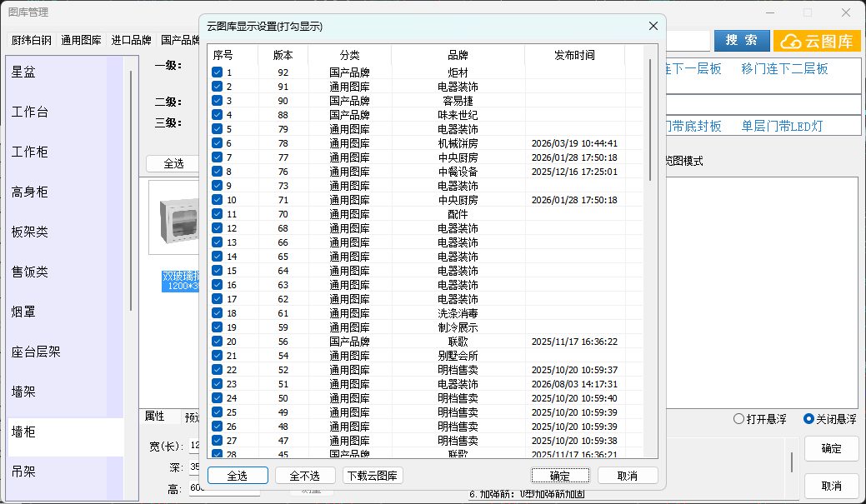Click 明档售卖 brand cell in row 22
The width and height of the screenshot is (866, 504).
point(458,370)
